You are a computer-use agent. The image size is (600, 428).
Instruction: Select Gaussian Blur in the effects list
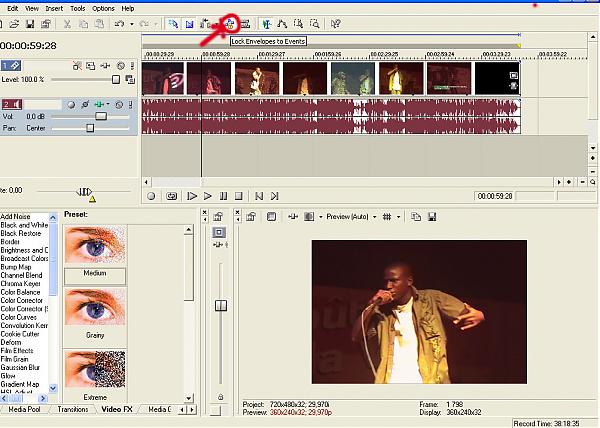click(20, 367)
